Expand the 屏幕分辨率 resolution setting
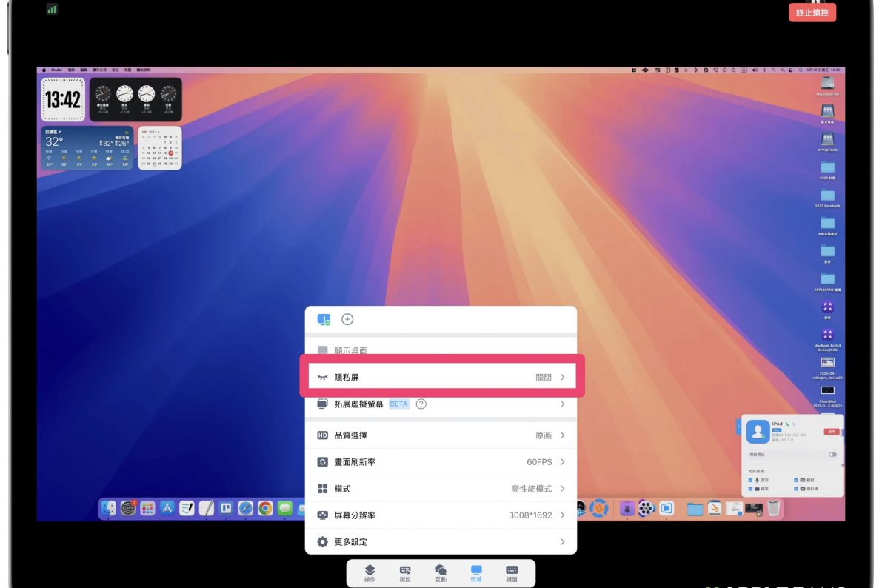882x588 pixels. click(441, 515)
